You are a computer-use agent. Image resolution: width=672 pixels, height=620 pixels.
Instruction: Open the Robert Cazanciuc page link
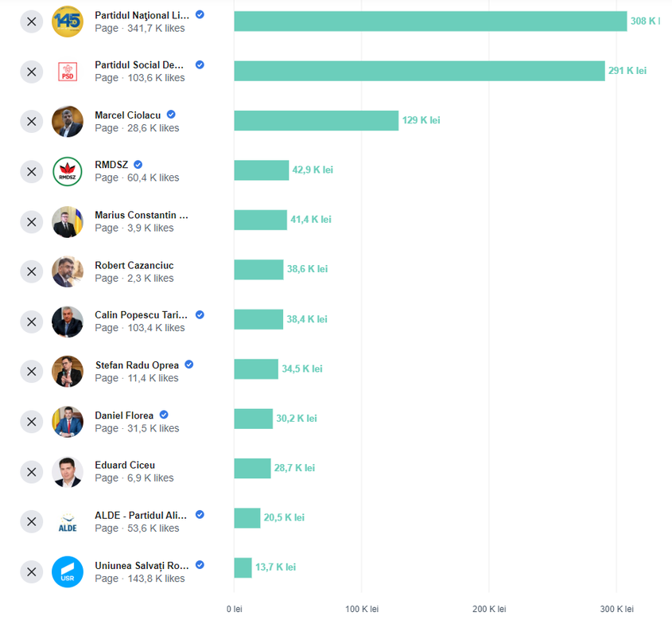(134, 266)
